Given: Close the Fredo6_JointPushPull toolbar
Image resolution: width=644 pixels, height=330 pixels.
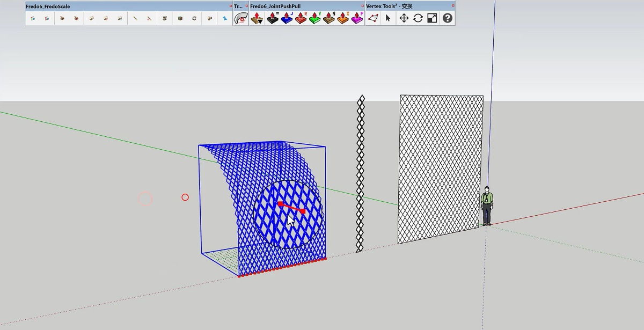Looking at the screenshot, I should point(362,6).
